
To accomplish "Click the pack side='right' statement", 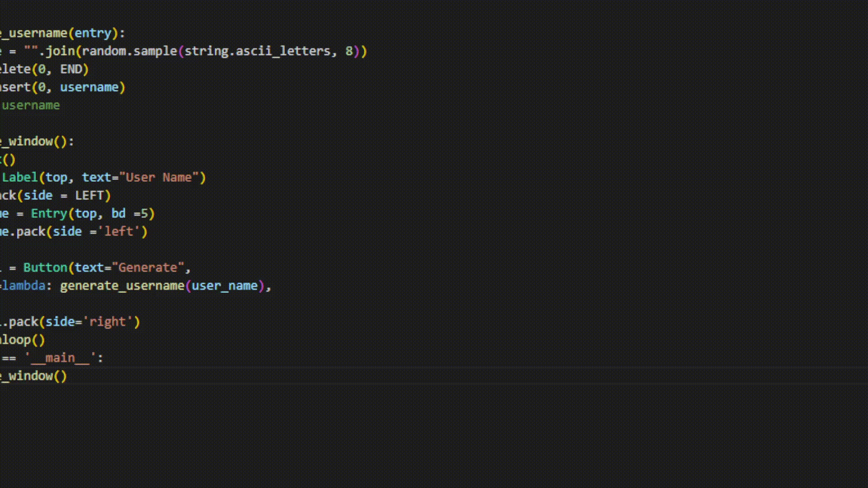I will [x=71, y=321].
